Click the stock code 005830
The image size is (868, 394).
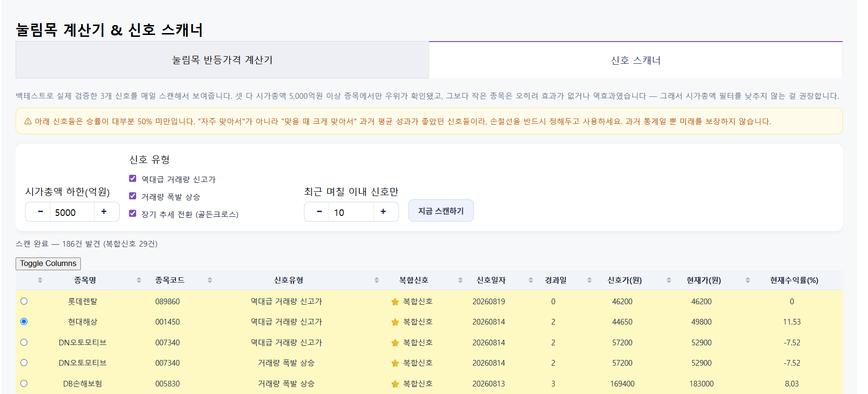click(x=168, y=384)
